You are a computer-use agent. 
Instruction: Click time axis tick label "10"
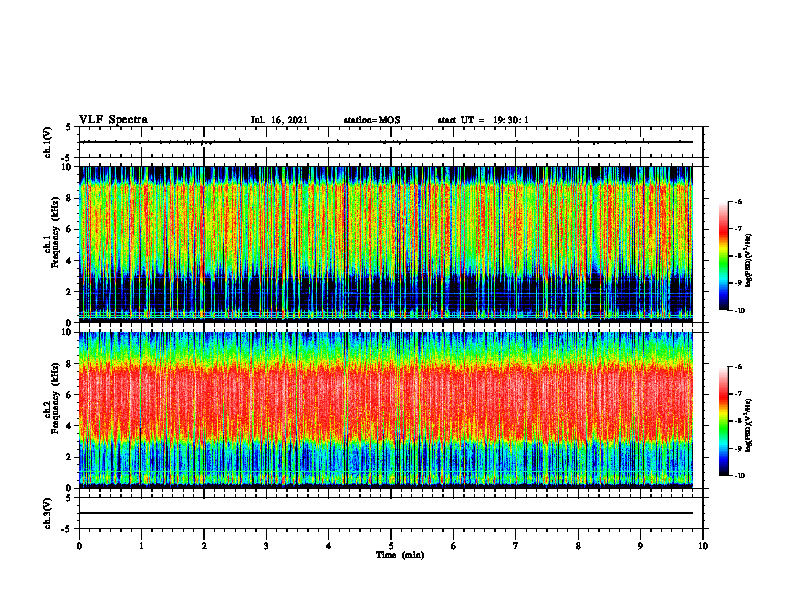pyautogui.click(x=703, y=546)
